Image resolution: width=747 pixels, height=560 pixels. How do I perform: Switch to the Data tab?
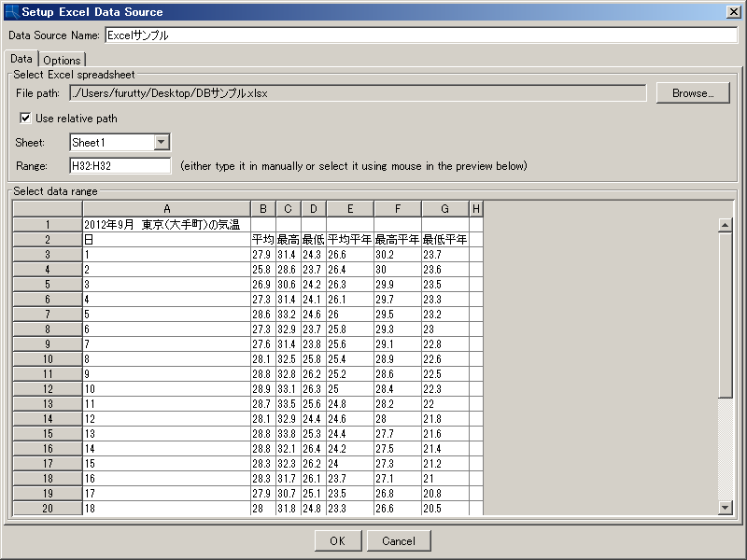tap(21, 59)
